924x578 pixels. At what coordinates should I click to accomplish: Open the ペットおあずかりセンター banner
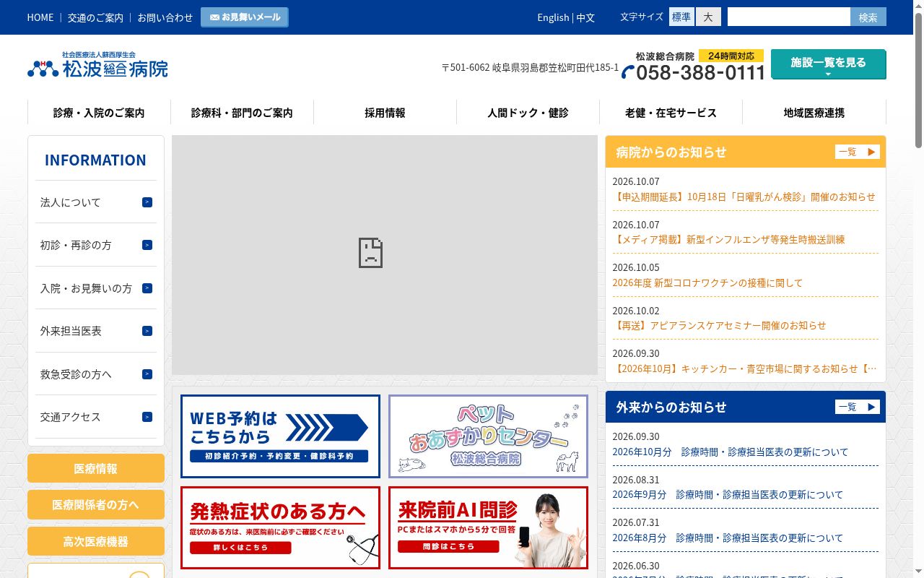coord(488,436)
